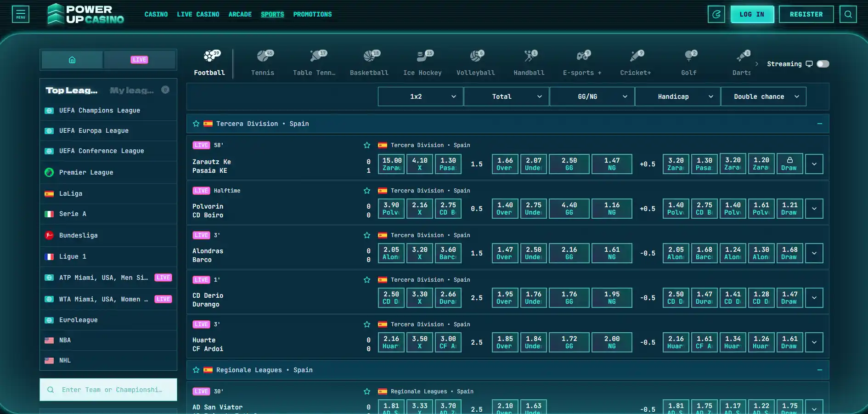Expand more markets for Polvorin match

click(814, 209)
